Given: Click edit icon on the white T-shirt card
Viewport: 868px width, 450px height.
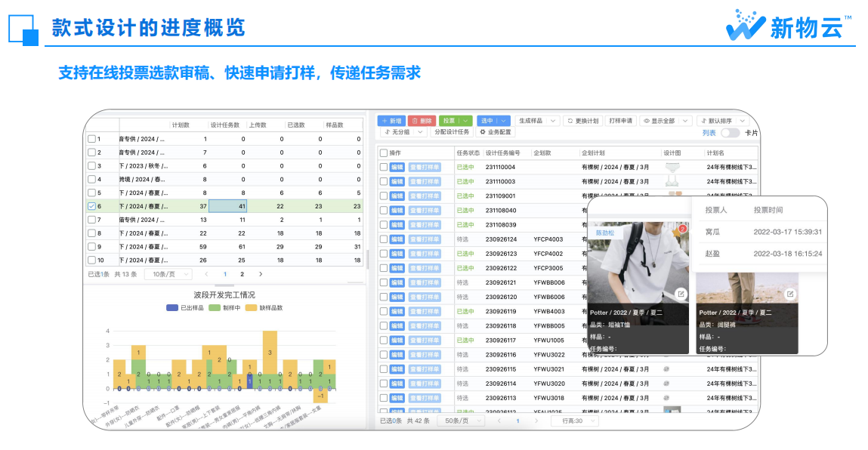Looking at the screenshot, I should point(681,294).
